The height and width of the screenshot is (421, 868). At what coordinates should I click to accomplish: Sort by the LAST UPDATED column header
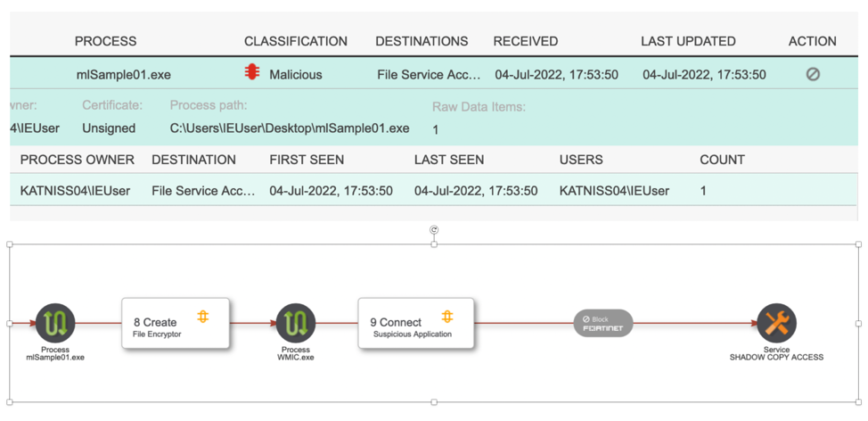[688, 41]
